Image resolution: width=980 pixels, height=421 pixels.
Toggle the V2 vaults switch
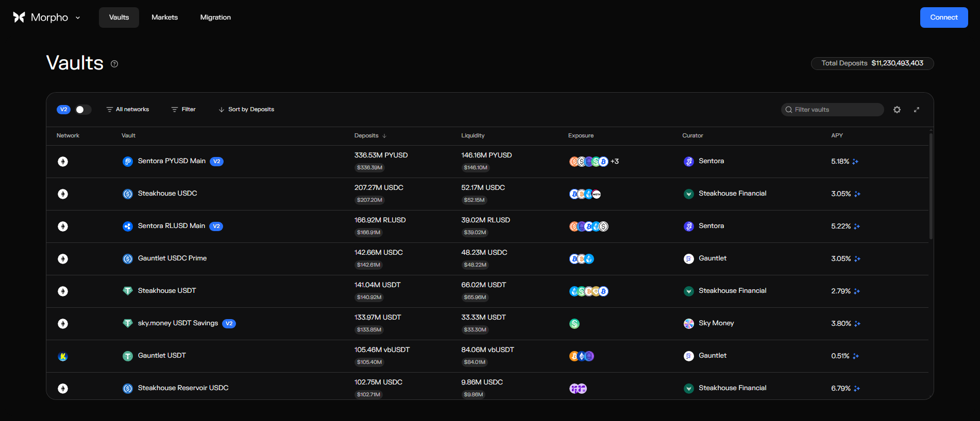pyautogui.click(x=83, y=110)
